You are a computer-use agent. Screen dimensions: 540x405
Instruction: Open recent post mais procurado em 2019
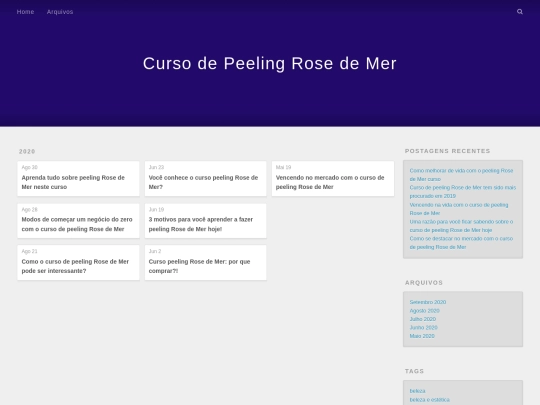[x=463, y=192]
